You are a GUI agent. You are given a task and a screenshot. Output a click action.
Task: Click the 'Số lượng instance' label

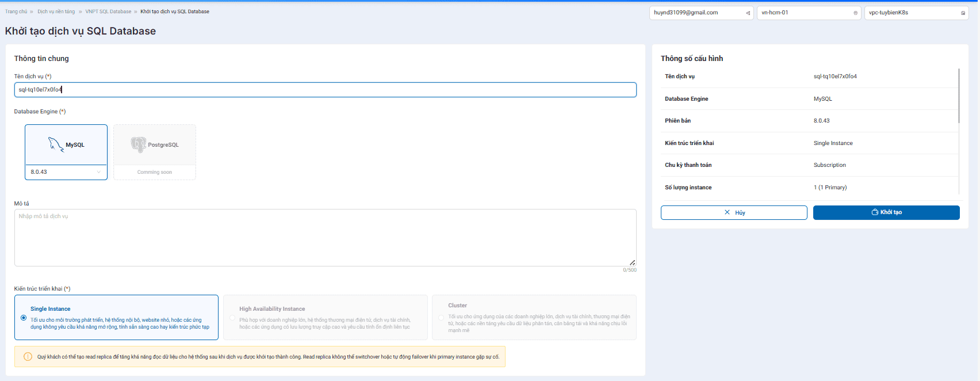[688, 188]
